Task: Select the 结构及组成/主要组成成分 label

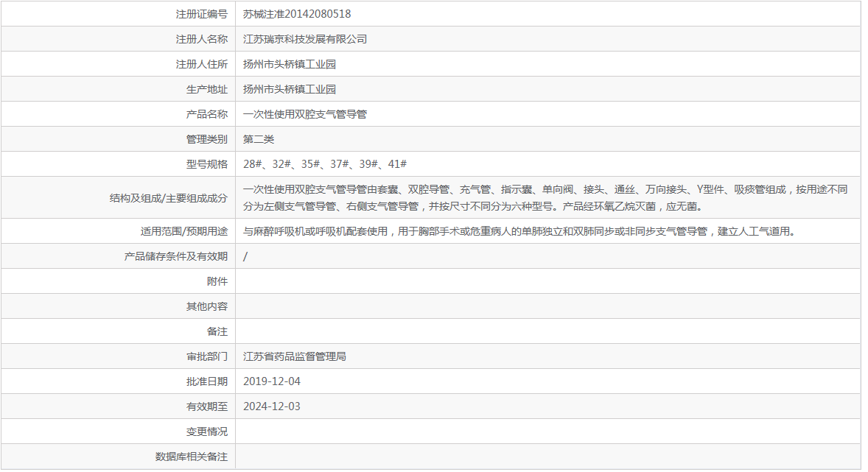Action: [x=168, y=198]
